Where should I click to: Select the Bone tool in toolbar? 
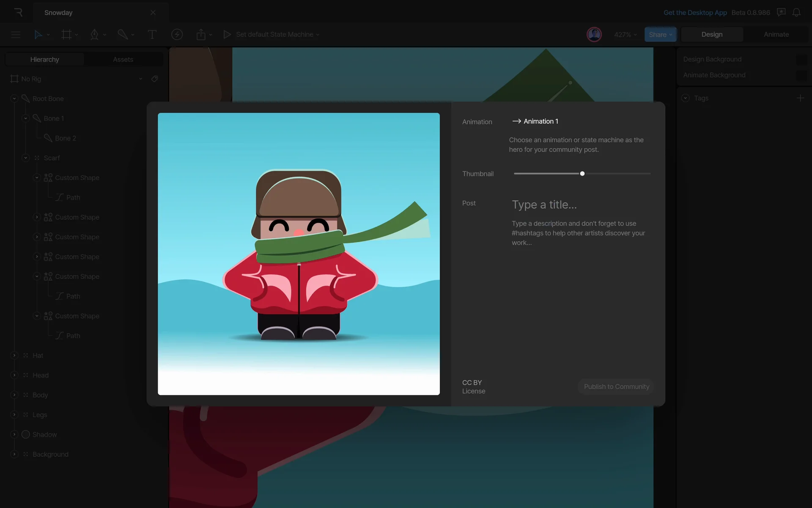(123, 35)
